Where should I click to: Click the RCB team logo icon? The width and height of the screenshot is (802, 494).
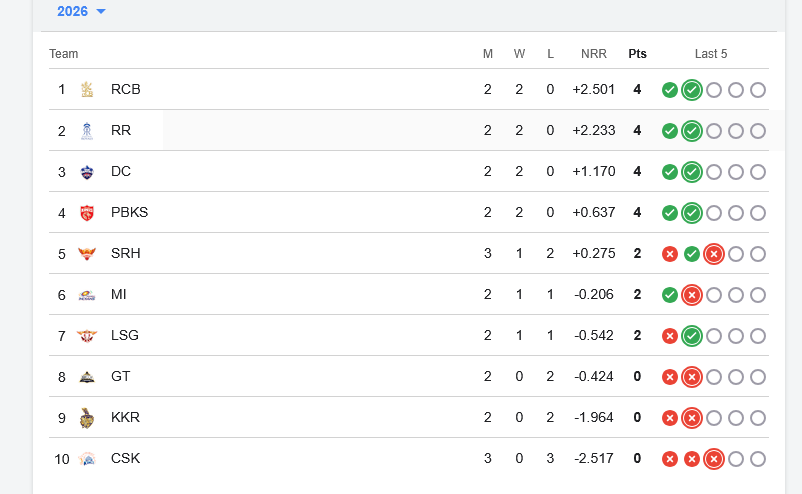tap(88, 89)
